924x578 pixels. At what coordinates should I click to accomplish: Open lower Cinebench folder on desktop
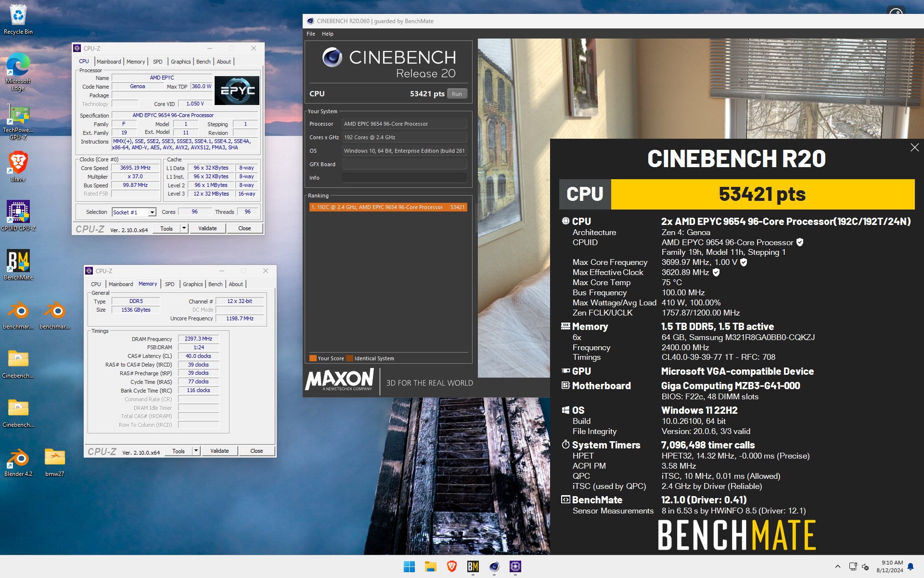click(18, 413)
